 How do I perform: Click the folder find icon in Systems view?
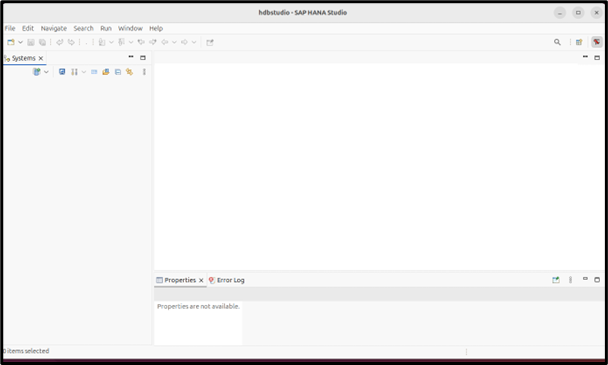click(x=105, y=72)
